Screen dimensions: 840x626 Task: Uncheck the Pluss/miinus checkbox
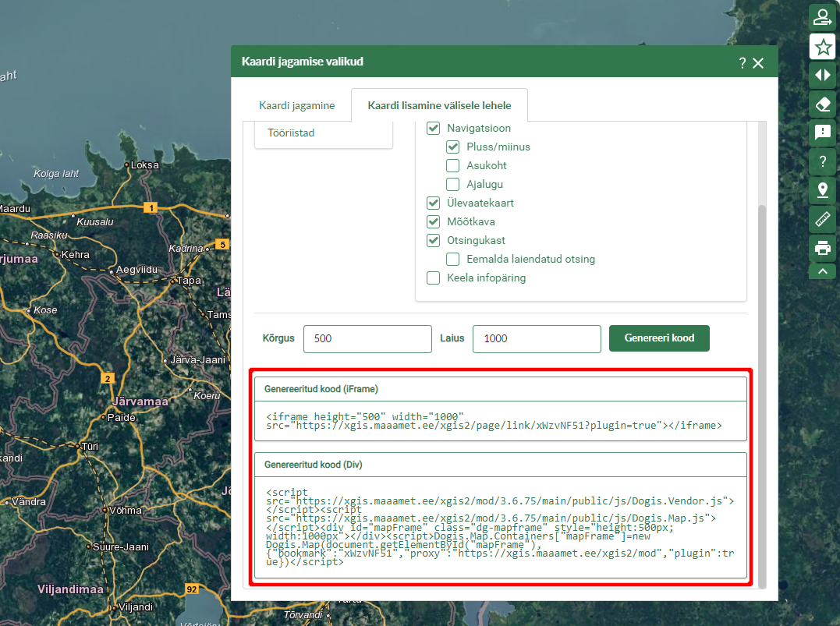452,147
